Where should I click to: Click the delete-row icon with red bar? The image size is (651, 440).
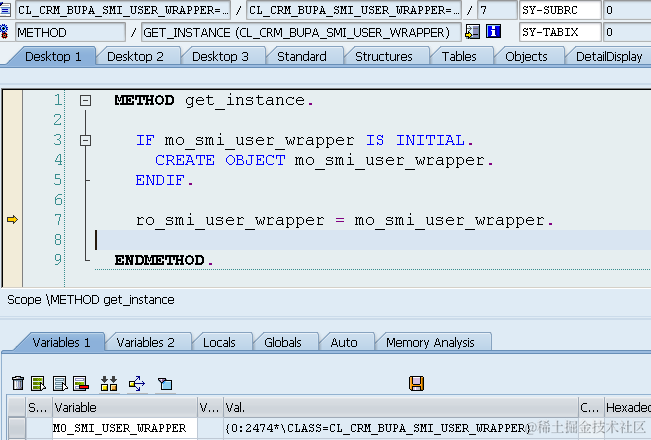tap(81, 383)
